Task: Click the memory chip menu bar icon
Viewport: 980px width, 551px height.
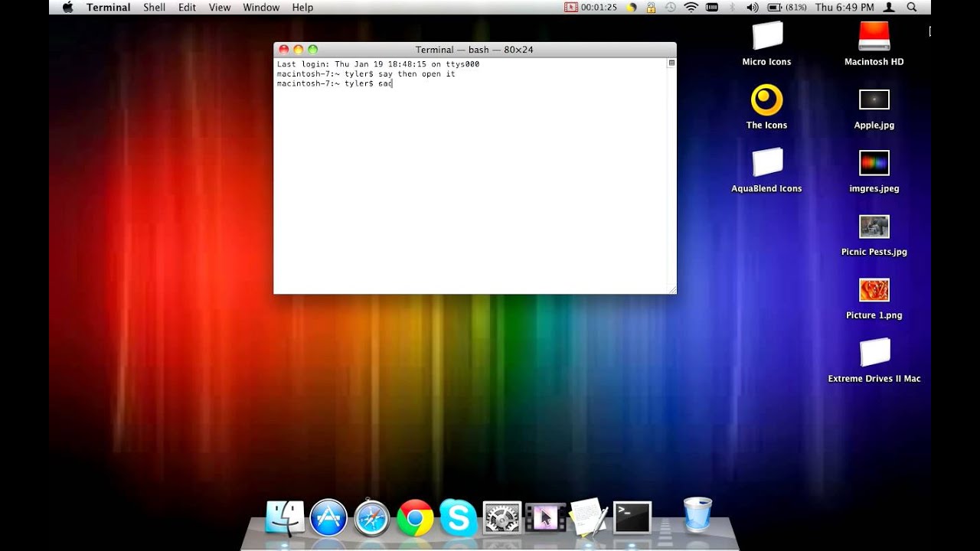Action: [712, 7]
